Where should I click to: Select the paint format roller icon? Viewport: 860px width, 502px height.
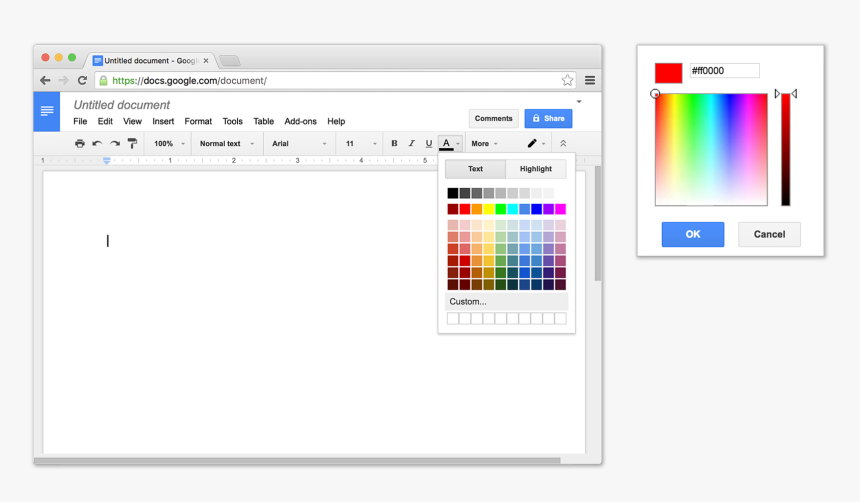point(132,144)
